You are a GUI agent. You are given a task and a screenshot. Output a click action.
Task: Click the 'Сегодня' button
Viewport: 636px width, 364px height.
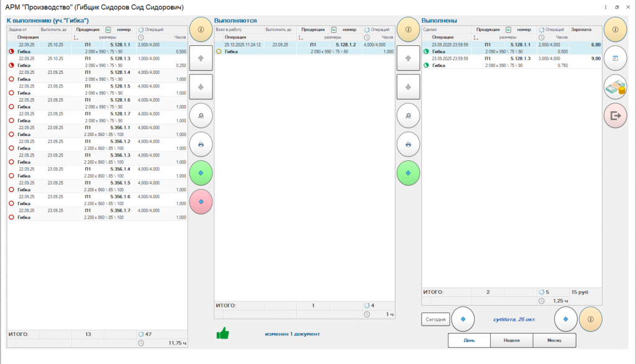tap(435, 319)
